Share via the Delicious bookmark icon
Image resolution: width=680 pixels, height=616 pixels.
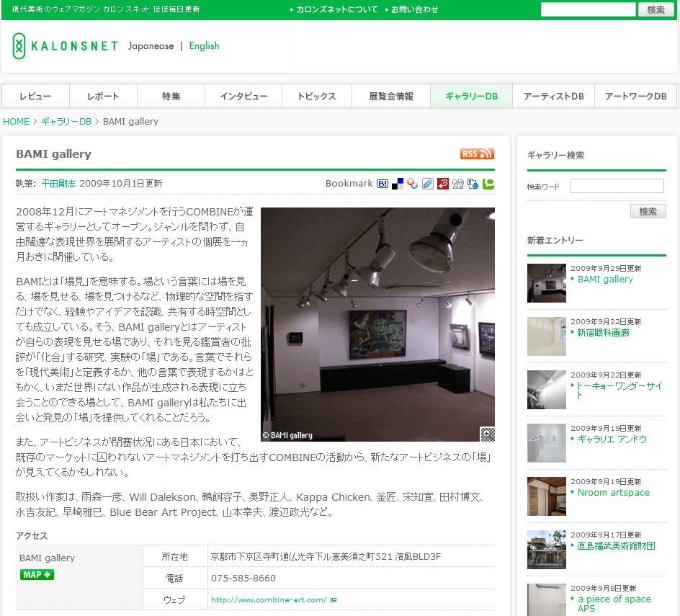click(x=398, y=184)
